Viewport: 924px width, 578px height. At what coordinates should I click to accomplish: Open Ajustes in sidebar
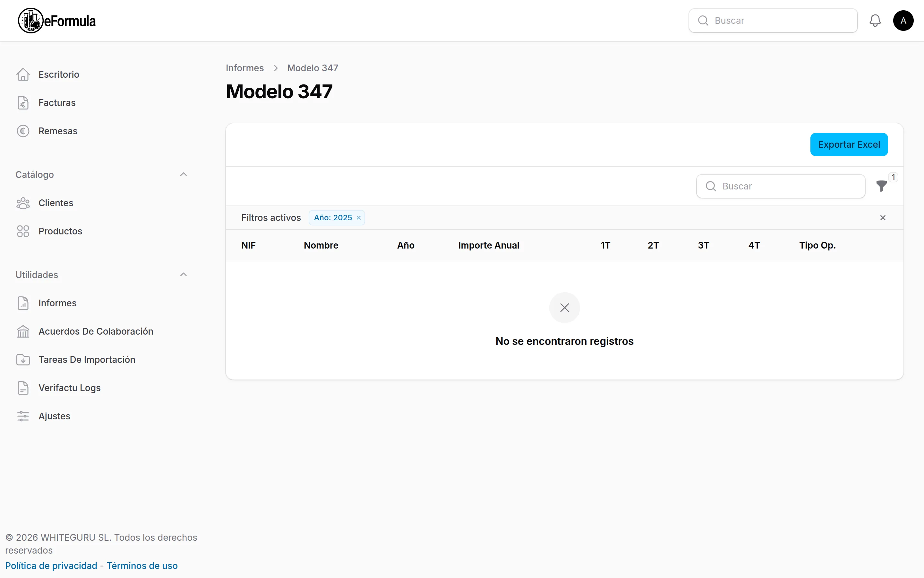click(54, 416)
